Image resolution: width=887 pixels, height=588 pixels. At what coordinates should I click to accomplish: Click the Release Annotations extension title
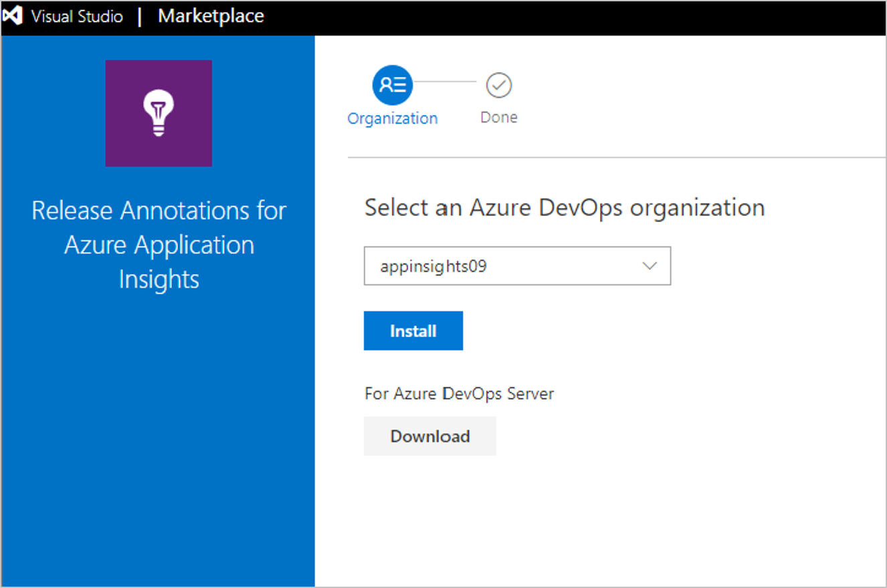159,245
